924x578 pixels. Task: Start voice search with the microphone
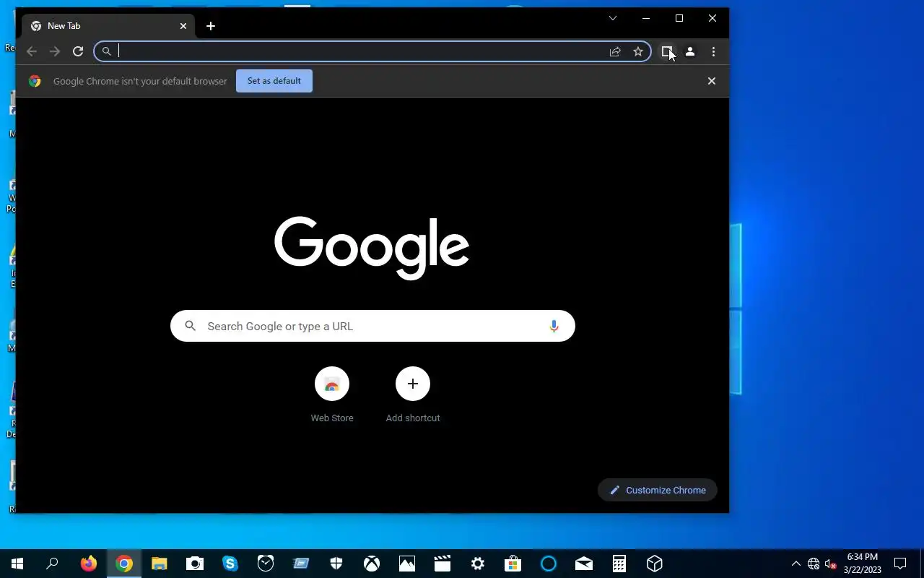[554, 326]
